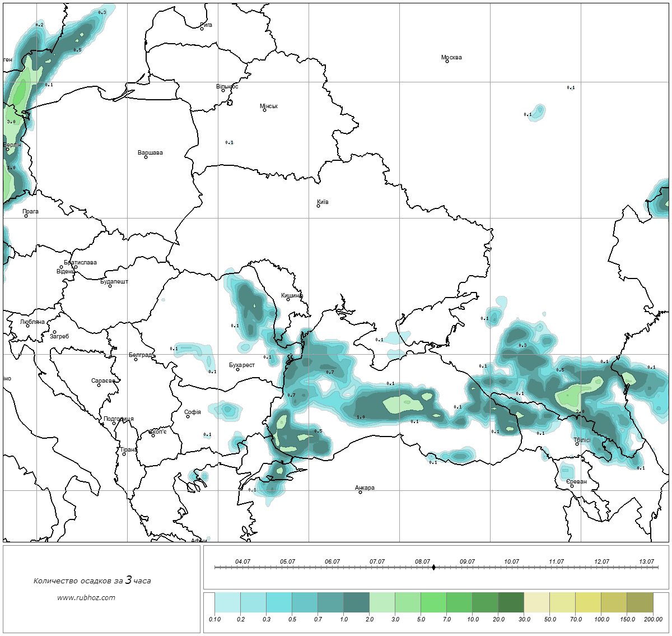Viewport: 672px width, 636px height.
Task: Click the Київ city marker on map
Action: click(x=319, y=206)
